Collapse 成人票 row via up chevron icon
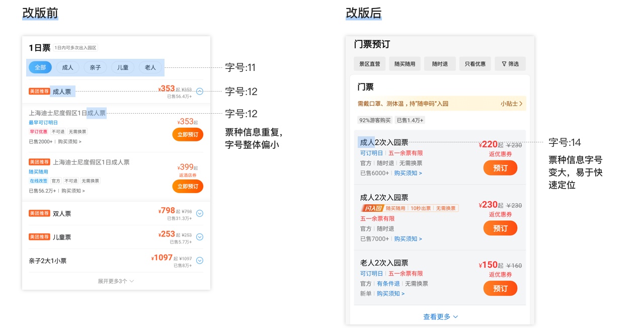 (x=200, y=92)
